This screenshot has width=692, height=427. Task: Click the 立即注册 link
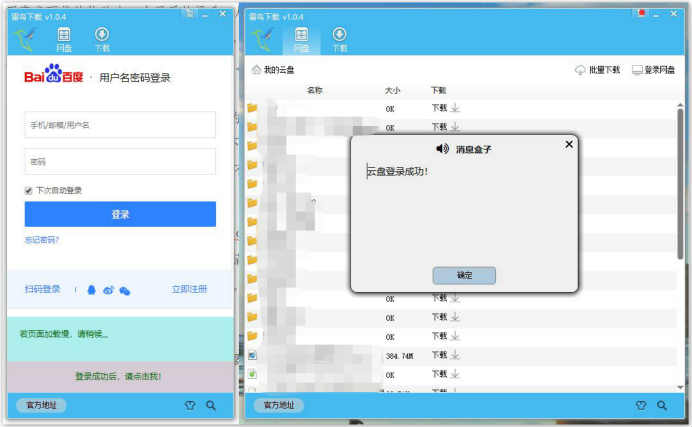189,289
